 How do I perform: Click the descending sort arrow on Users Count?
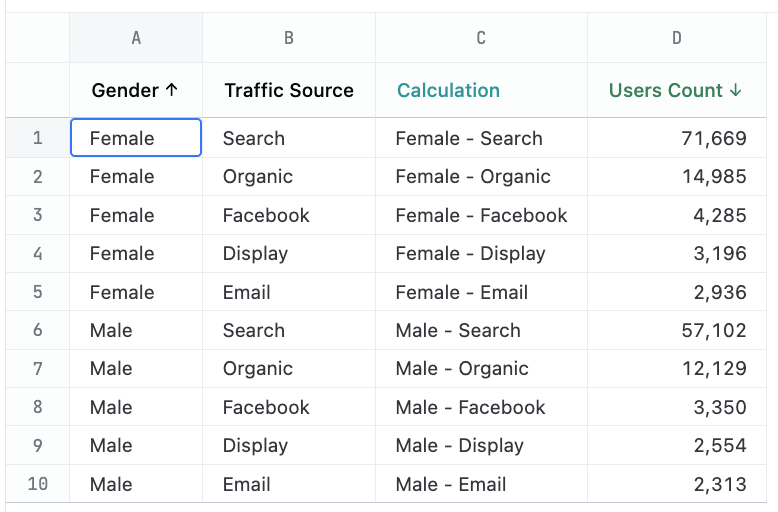coord(736,90)
